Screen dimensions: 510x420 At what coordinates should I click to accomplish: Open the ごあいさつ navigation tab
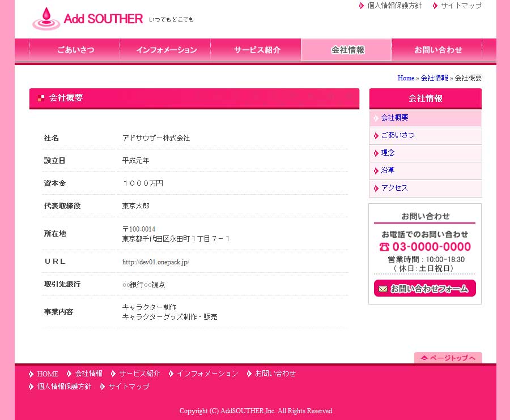point(75,50)
